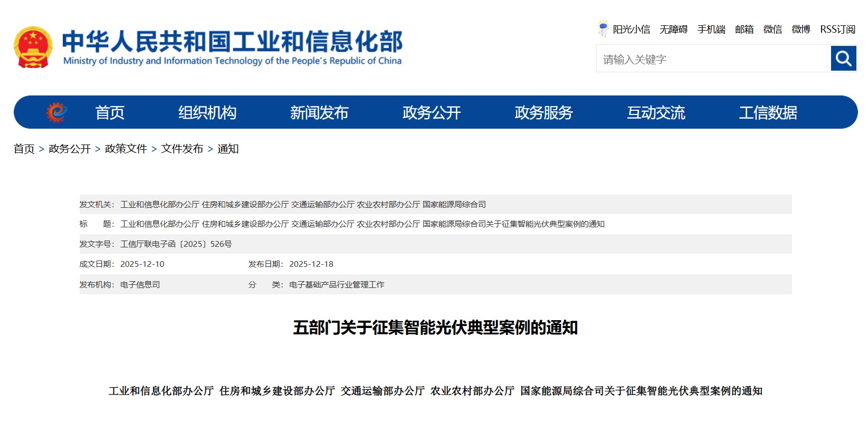
Task: Click the 邮箱 link in top bar
Action: [x=744, y=30]
